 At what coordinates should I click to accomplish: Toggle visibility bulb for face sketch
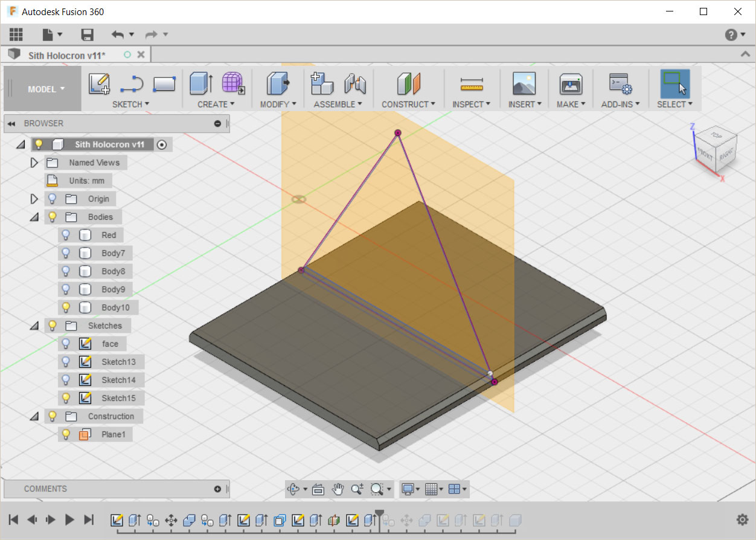tap(66, 344)
